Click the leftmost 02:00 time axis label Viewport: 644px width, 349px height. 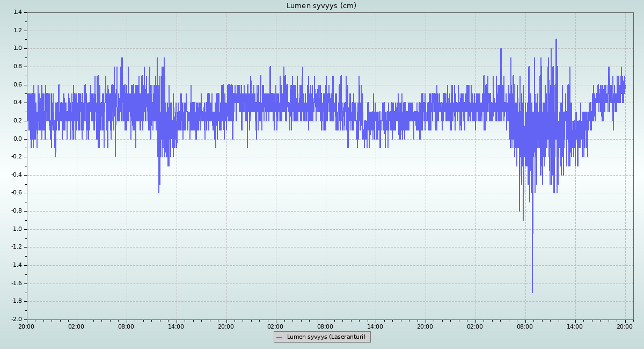pyautogui.click(x=76, y=326)
